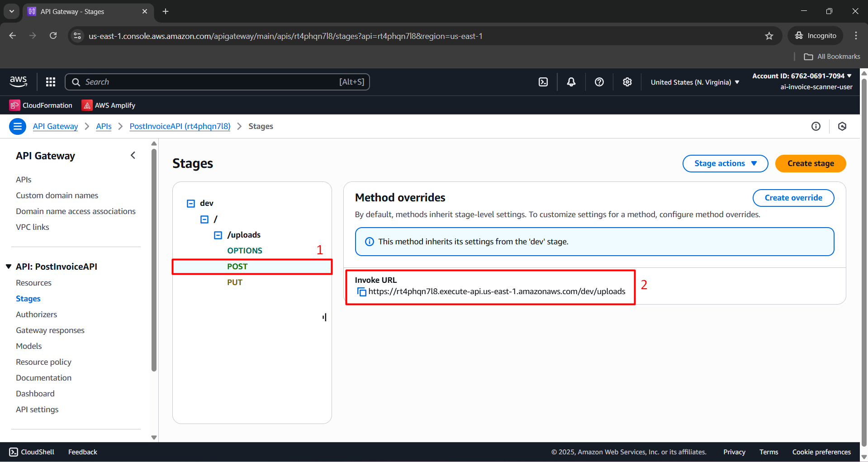Collapse the /uploads resource node

coord(218,235)
